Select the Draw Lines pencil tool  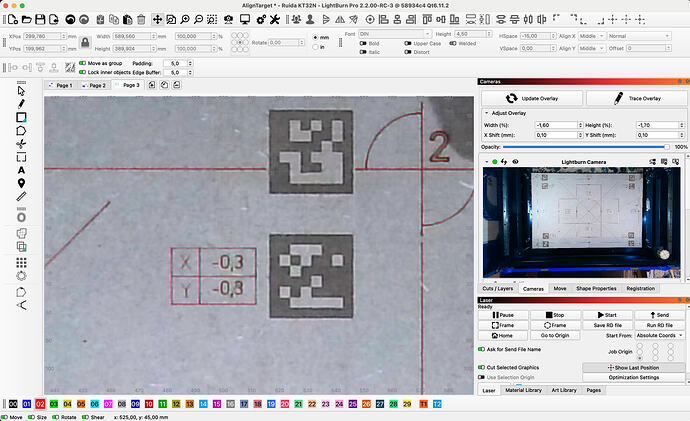21,104
